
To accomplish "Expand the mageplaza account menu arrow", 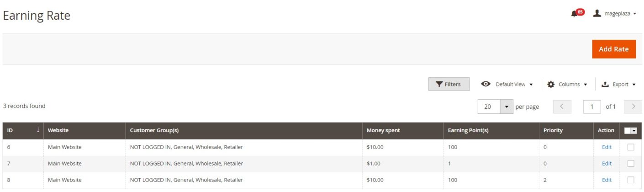I will (635, 14).
